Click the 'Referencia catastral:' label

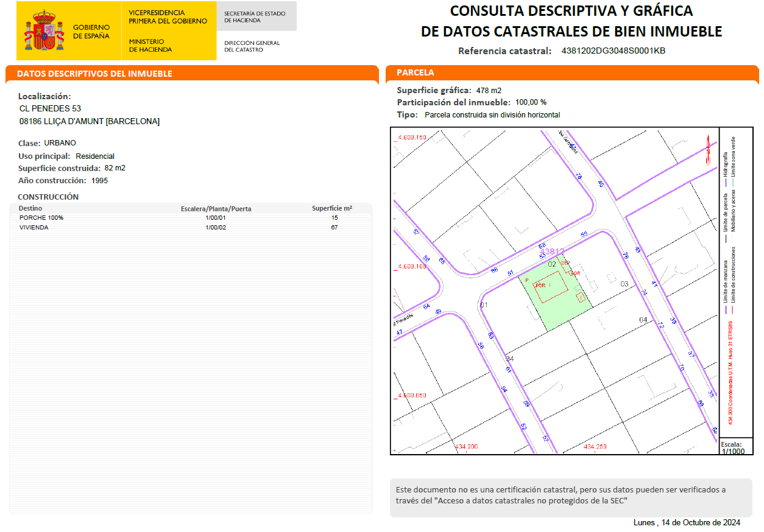505,51
